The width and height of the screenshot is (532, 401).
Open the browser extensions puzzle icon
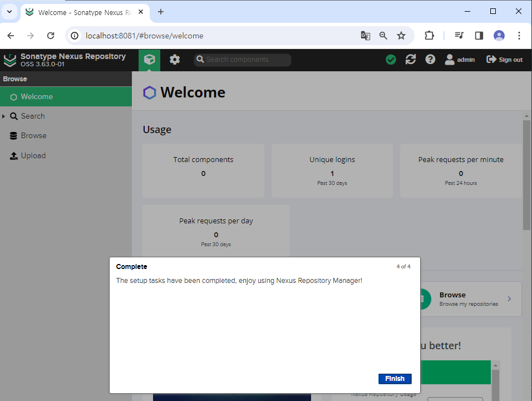pyautogui.click(x=429, y=36)
